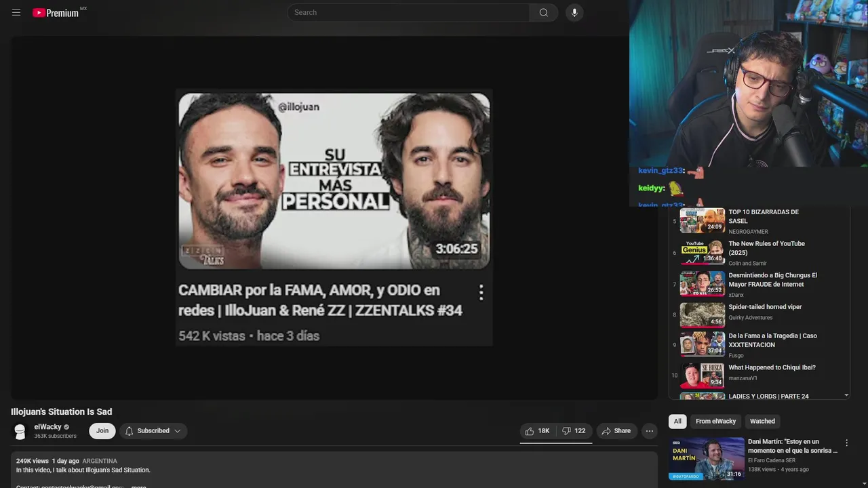Expand description with more link
The image size is (868, 488).
pyautogui.click(x=138, y=486)
